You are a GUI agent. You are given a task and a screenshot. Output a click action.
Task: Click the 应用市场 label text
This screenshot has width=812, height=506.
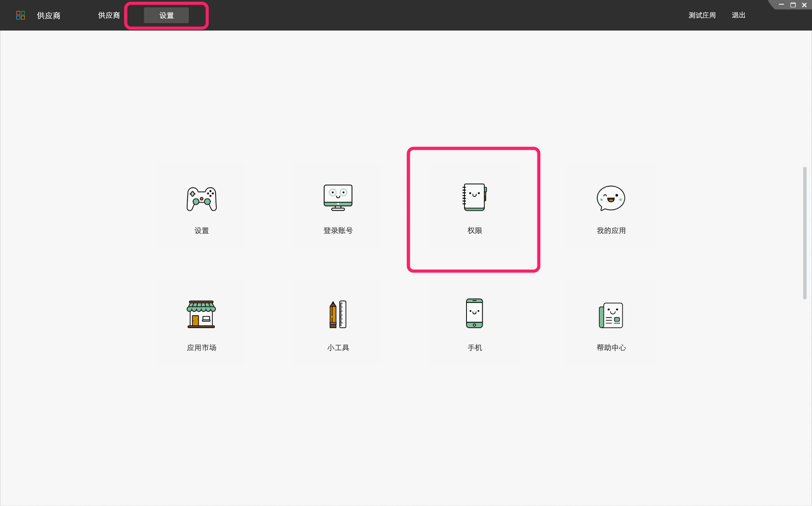pyautogui.click(x=202, y=348)
